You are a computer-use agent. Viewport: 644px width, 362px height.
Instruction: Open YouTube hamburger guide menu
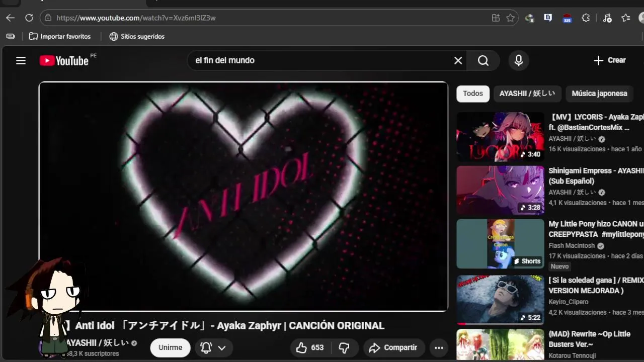point(21,61)
